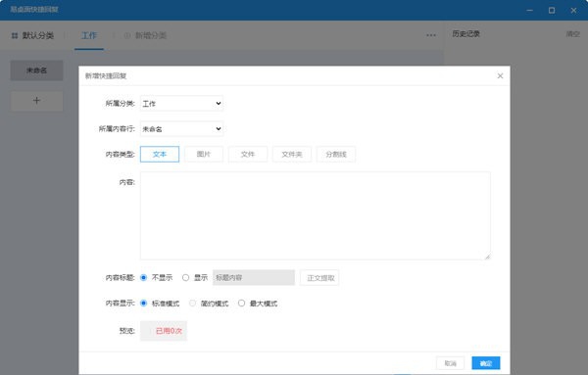Select 简约模式 display mode
This screenshot has height=375, width=588.
pyautogui.click(x=192, y=304)
